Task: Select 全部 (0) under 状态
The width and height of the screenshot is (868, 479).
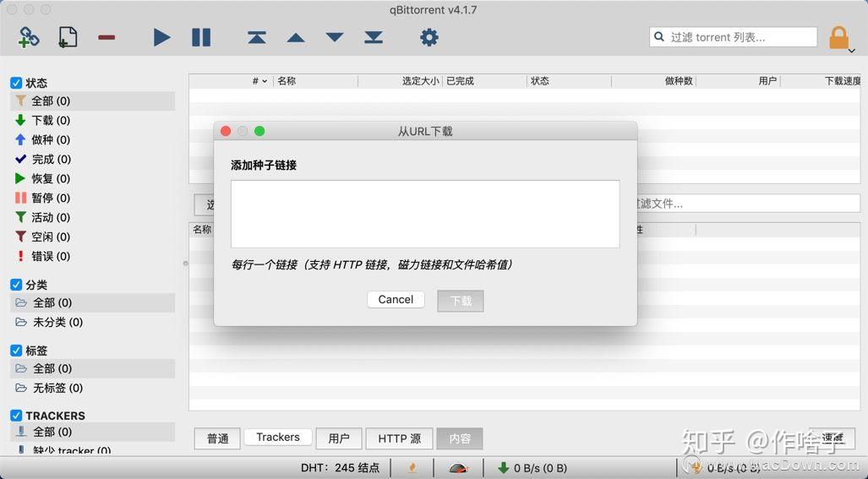Action: tap(92, 101)
